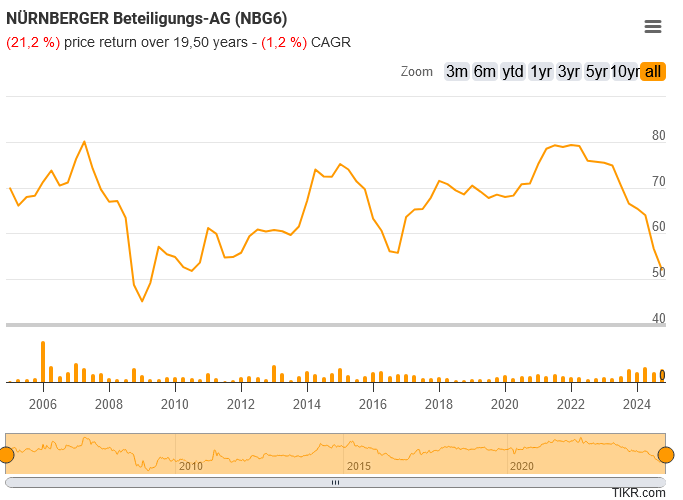
Task: Click the 50 price axis label
Action: (x=659, y=272)
